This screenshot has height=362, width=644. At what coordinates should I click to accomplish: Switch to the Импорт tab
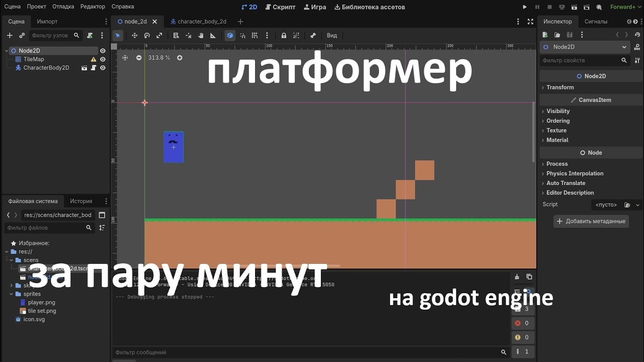[47, 22]
